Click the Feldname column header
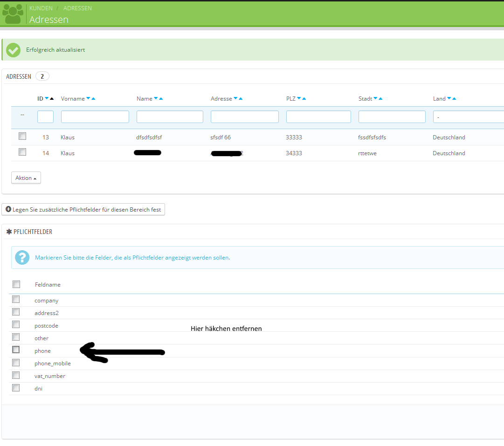The height and width of the screenshot is (446, 504). 48,284
